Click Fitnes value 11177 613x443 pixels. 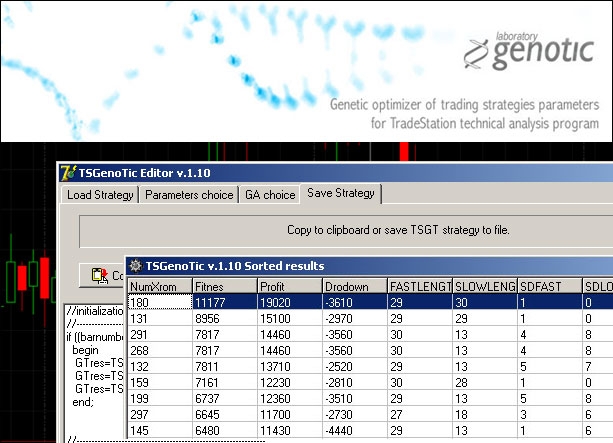tap(209, 303)
